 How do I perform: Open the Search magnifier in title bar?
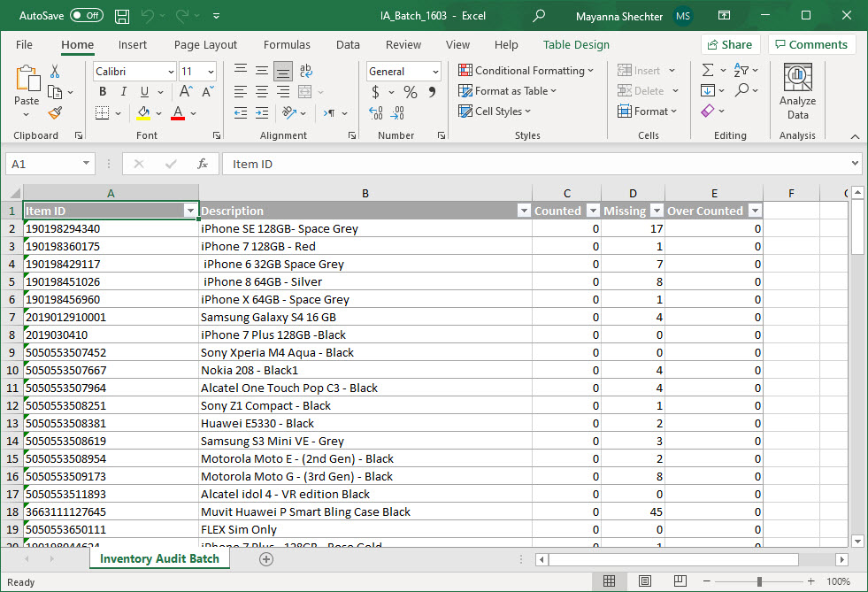[538, 16]
